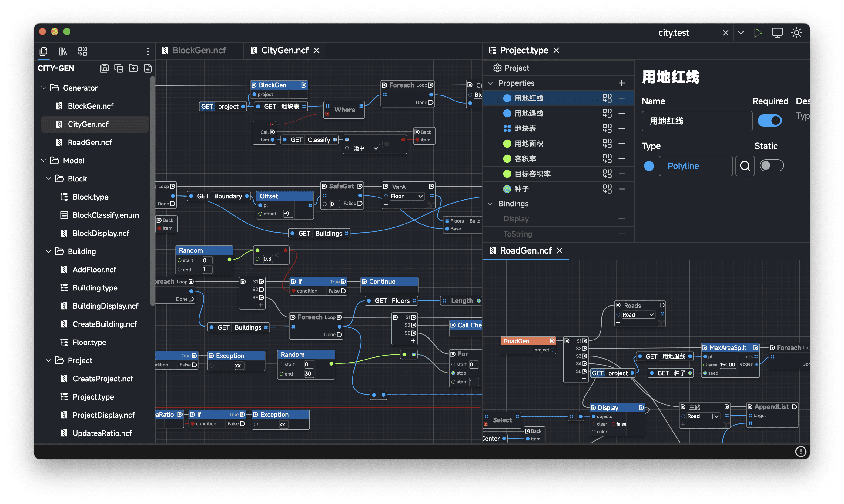The width and height of the screenshot is (844, 504).
Task: Click the search icon next to Polyline
Action: (745, 166)
